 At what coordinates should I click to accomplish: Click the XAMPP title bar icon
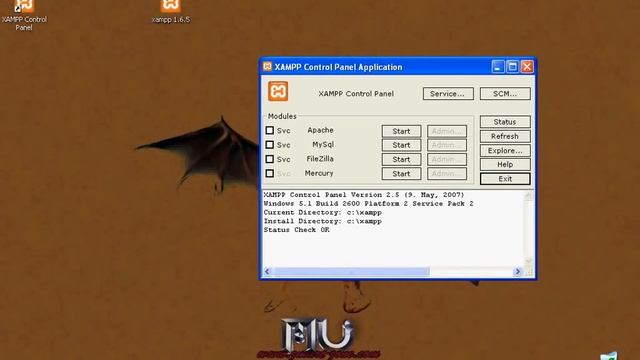267,67
